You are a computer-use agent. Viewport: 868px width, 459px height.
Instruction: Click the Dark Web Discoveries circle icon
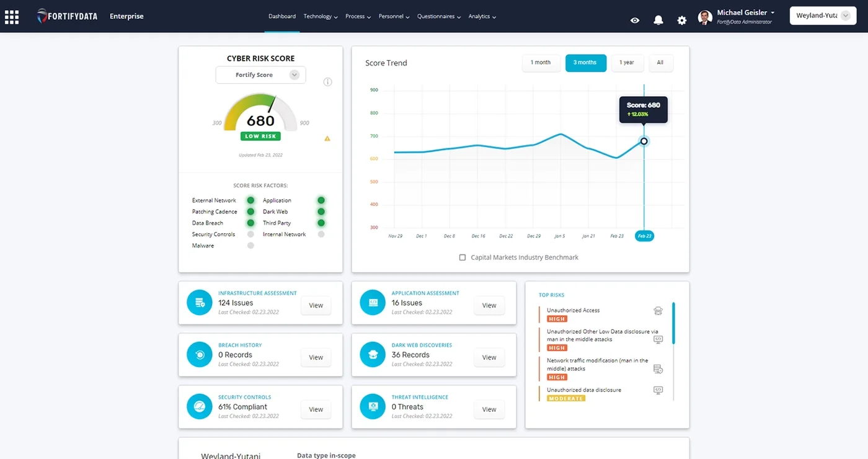(x=373, y=355)
